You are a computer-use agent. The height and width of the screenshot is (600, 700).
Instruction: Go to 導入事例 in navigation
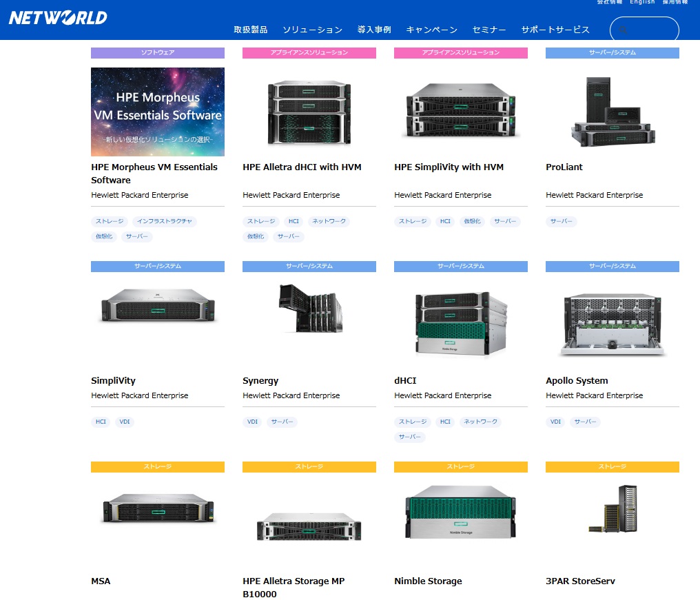[x=374, y=30]
